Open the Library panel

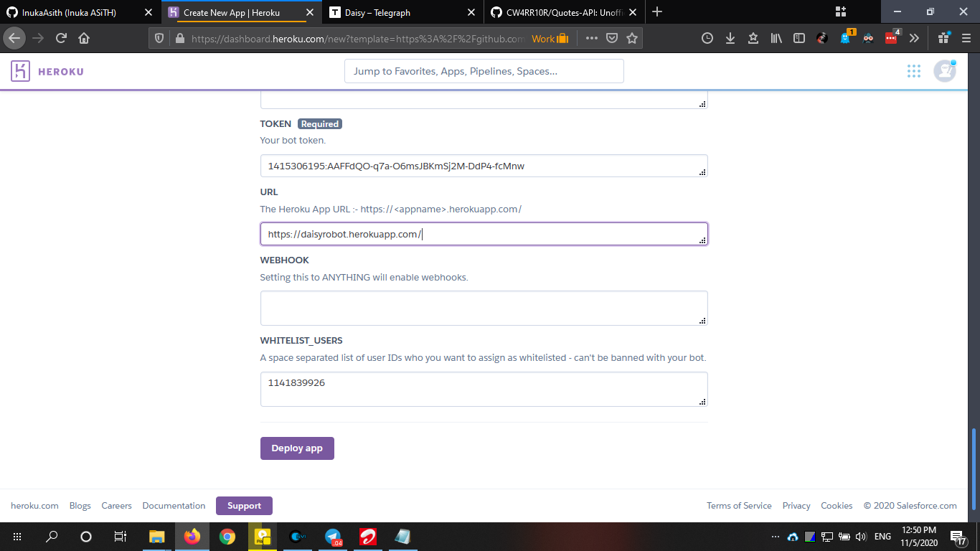776,39
